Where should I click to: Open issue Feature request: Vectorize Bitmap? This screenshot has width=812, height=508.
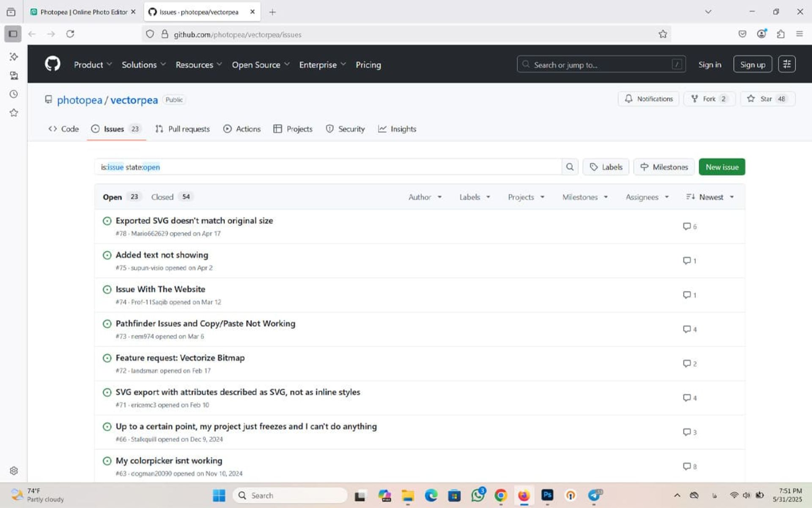(180, 358)
